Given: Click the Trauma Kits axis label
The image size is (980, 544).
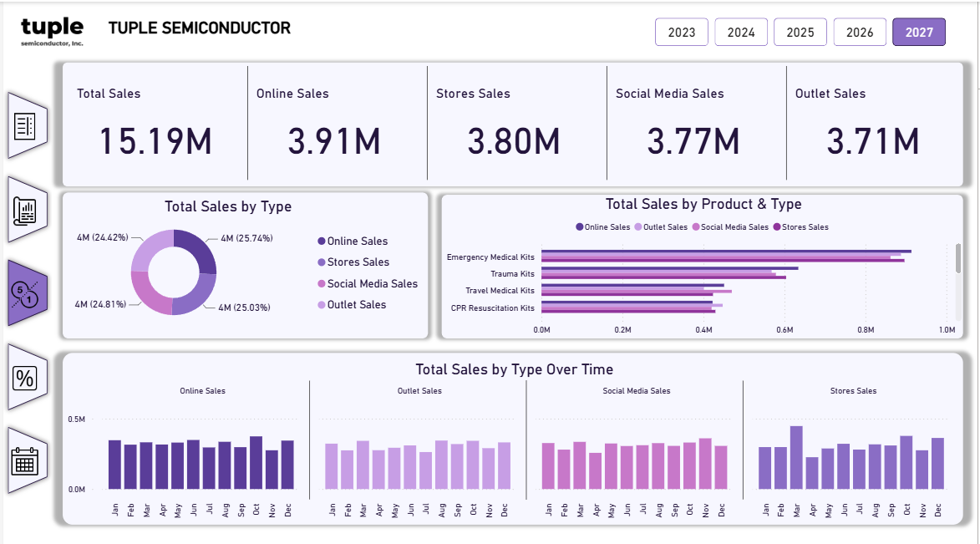Looking at the screenshot, I should (x=512, y=274).
